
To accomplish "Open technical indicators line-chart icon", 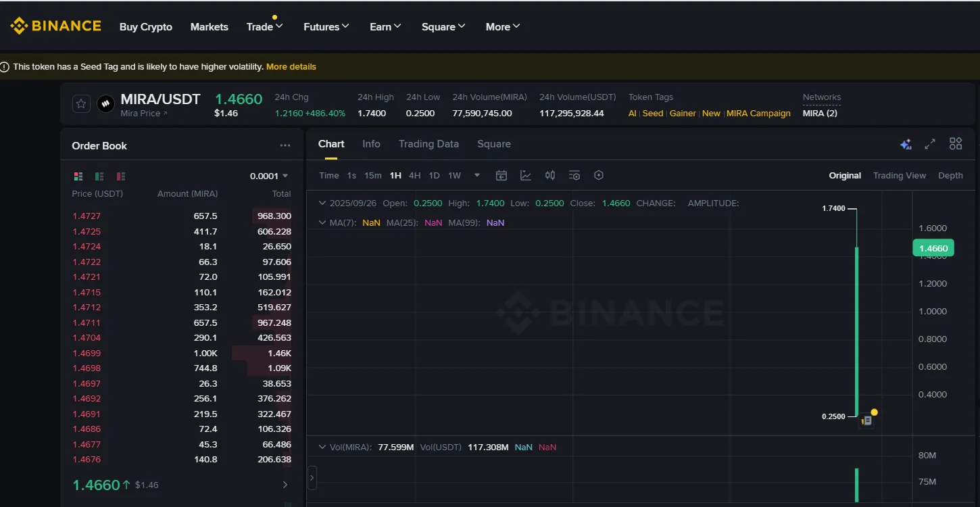I will point(526,175).
